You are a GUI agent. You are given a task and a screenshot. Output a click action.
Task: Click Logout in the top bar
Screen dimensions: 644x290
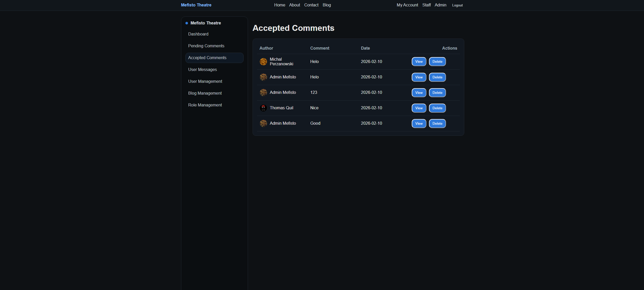(x=457, y=5)
